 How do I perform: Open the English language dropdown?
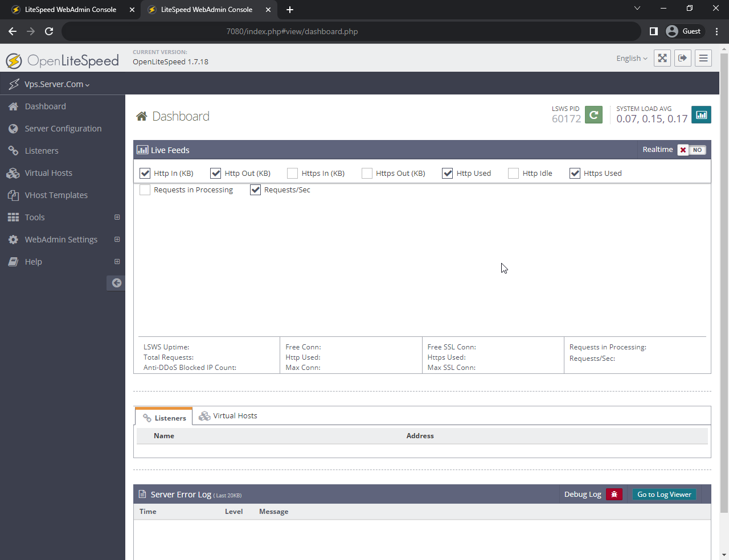[x=631, y=58]
